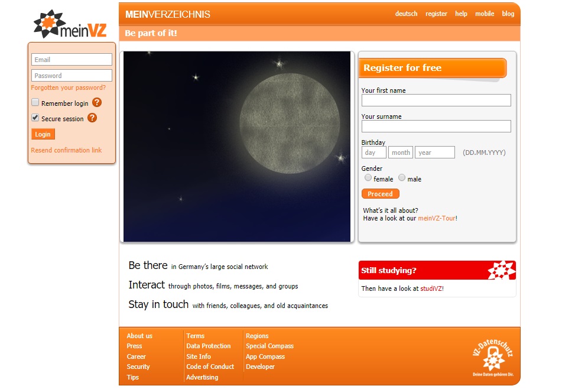
Task: Select the male gender radio button
Action: click(x=402, y=177)
